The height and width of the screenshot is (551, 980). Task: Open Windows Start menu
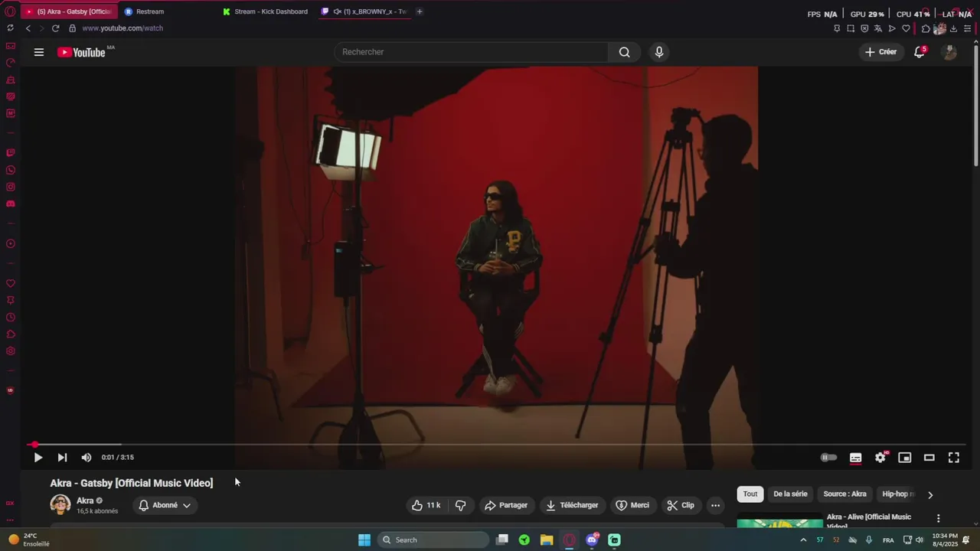(x=364, y=540)
